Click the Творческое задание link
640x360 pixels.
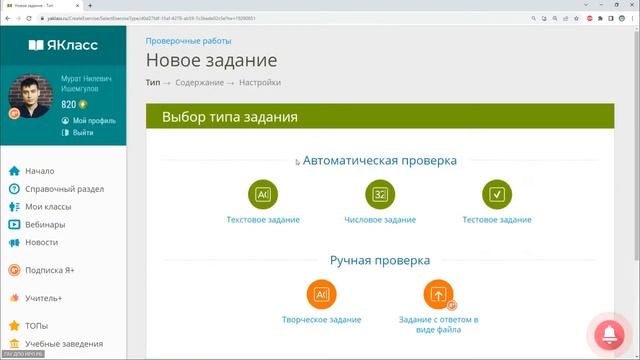click(x=322, y=320)
